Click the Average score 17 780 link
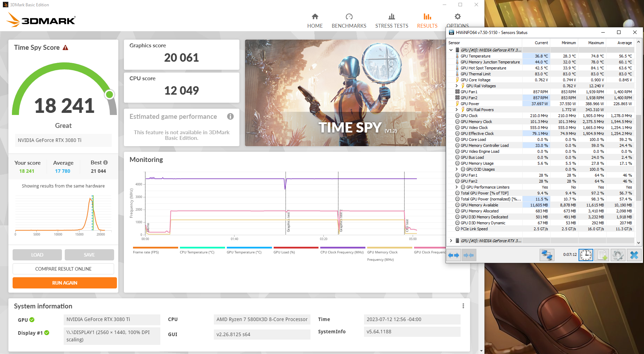644x354 pixels. pyautogui.click(x=63, y=171)
